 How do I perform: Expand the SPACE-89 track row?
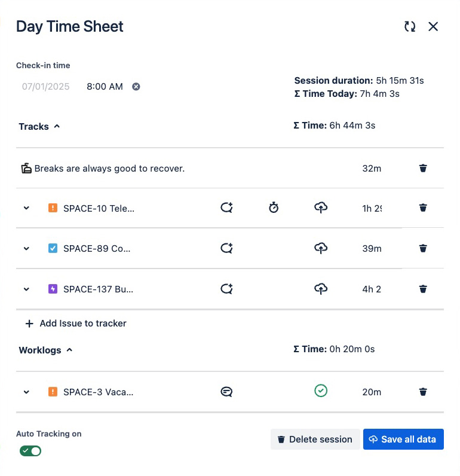tap(26, 248)
